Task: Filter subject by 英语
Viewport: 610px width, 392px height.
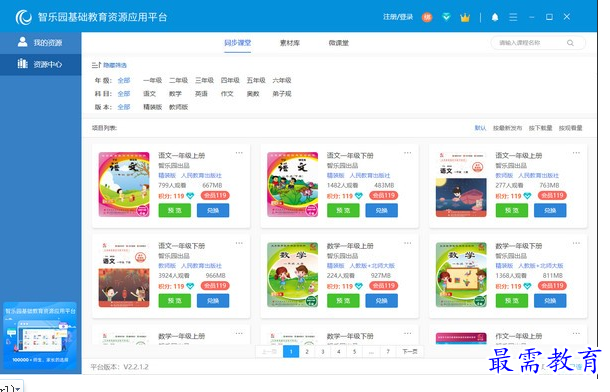Action: pyautogui.click(x=201, y=94)
